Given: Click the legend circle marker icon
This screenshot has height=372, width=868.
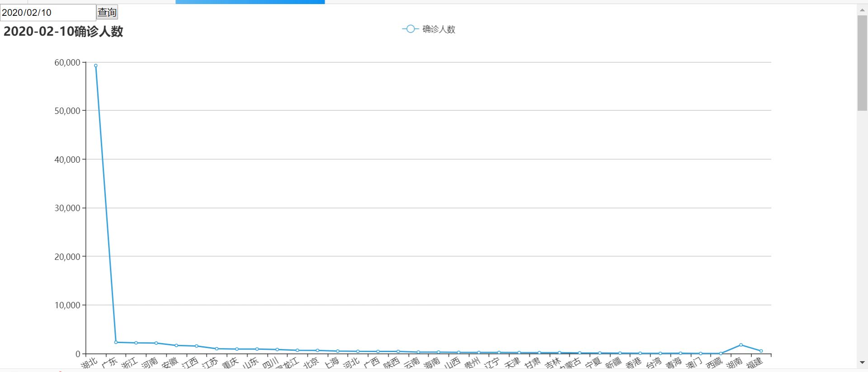Looking at the screenshot, I should point(410,29).
